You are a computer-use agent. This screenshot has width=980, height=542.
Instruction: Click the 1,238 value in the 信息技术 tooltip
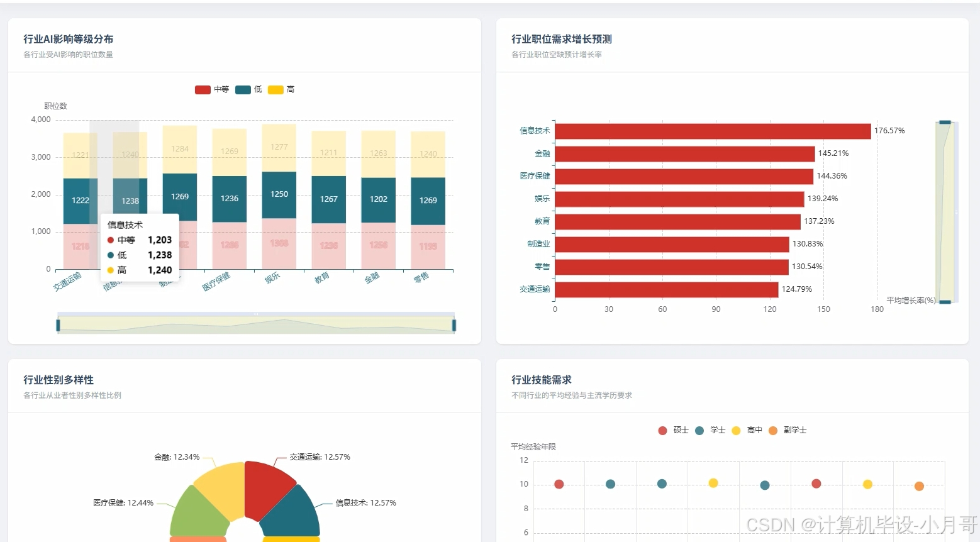click(x=160, y=255)
